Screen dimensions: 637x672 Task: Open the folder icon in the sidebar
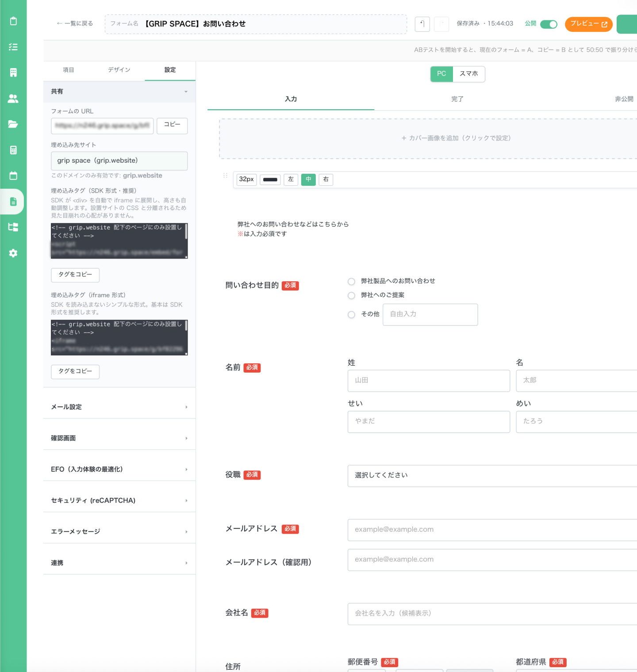13,124
